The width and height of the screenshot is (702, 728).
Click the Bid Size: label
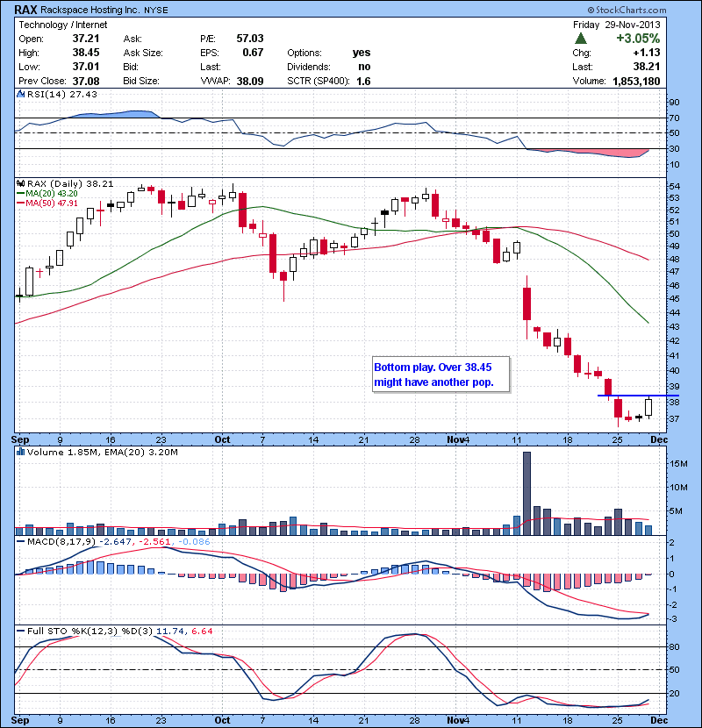(141, 81)
